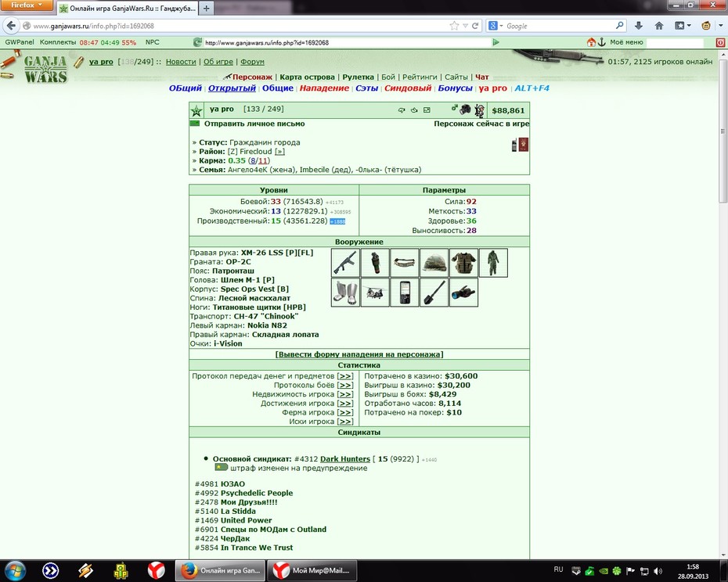This screenshot has height=582, width=728.
Task: Click the folding shovel item icon
Action: click(x=434, y=293)
